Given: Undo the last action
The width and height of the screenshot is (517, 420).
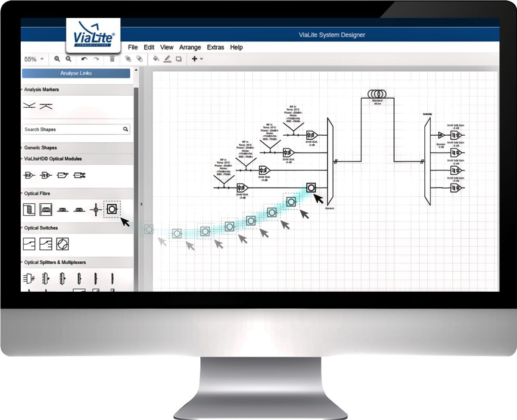Looking at the screenshot, I should [x=84, y=59].
